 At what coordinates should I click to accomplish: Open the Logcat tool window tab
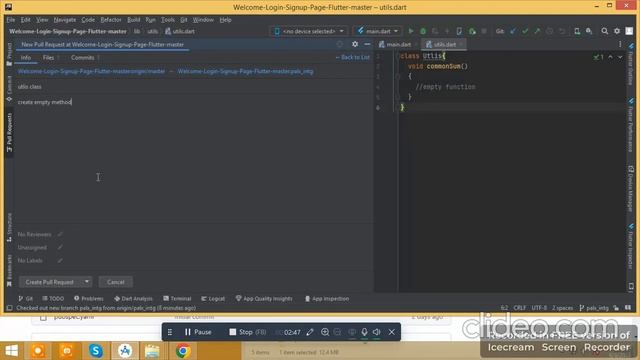213,299
